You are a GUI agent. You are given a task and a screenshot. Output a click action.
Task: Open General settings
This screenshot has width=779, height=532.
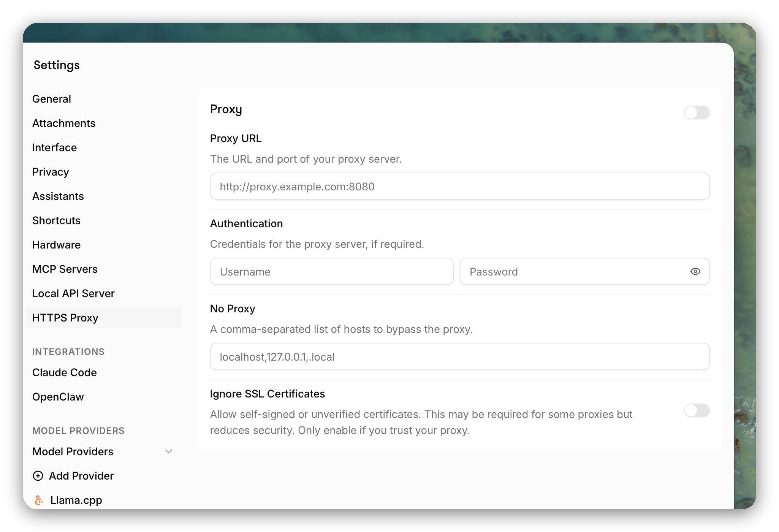(52, 99)
